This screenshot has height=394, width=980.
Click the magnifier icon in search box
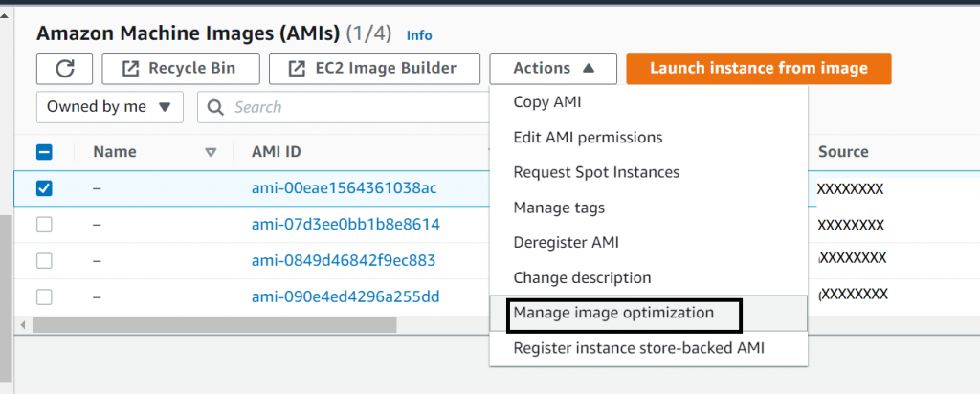[215, 107]
